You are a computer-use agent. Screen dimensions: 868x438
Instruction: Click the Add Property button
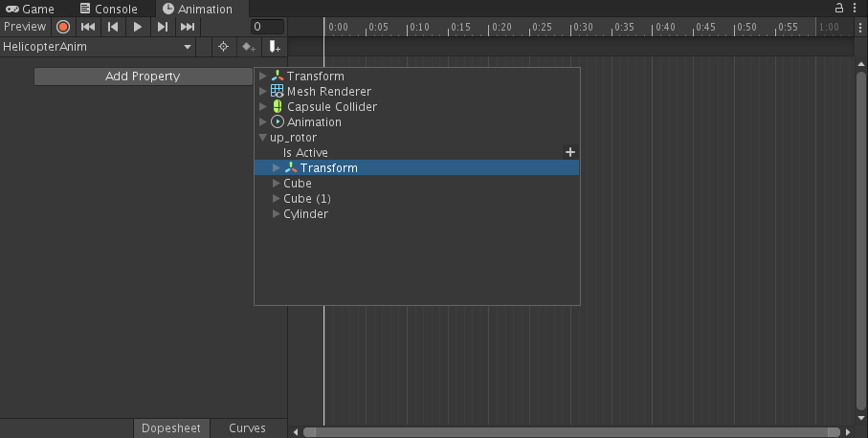click(143, 77)
